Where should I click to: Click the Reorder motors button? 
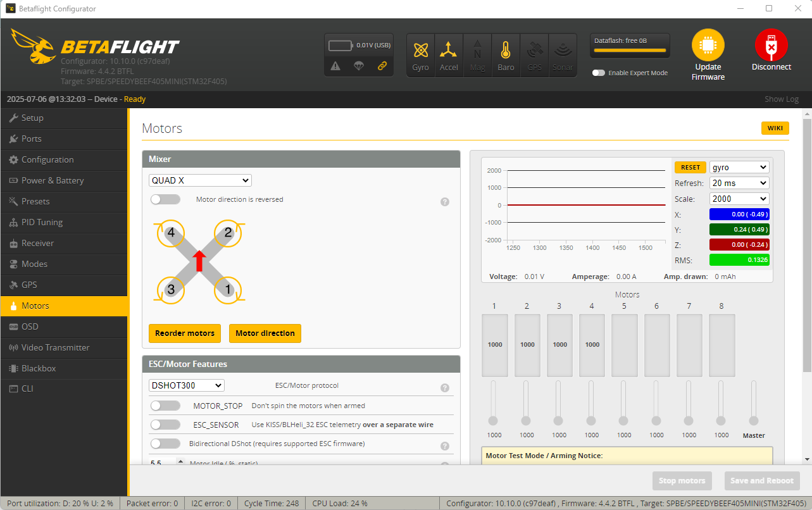click(185, 333)
